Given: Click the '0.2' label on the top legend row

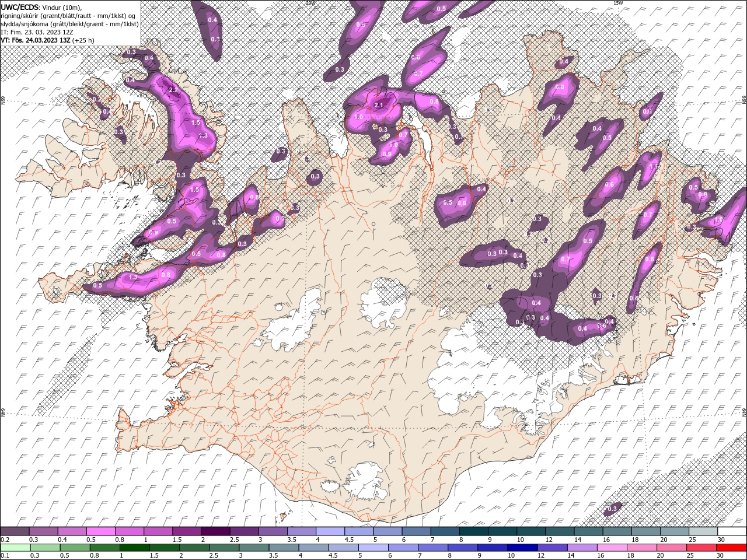Looking at the screenshot, I should click(x=5, y=540).
